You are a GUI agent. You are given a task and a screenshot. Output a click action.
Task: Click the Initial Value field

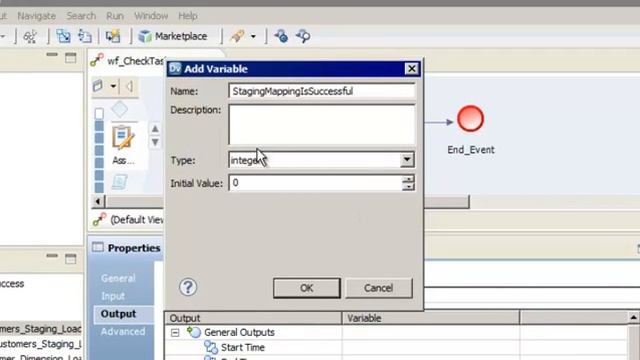click(x=315, y=183)
